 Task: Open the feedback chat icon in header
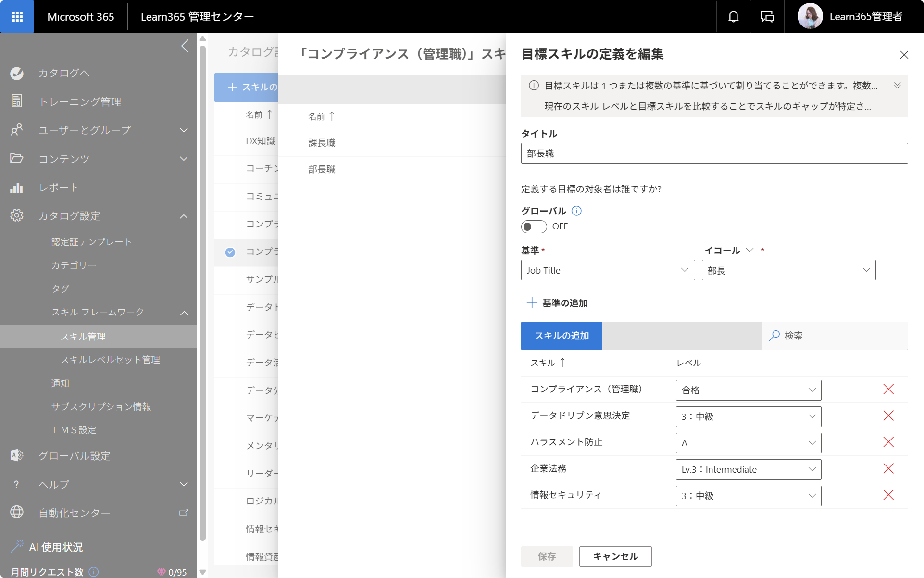pyautogui.click(x=767, y=17)
